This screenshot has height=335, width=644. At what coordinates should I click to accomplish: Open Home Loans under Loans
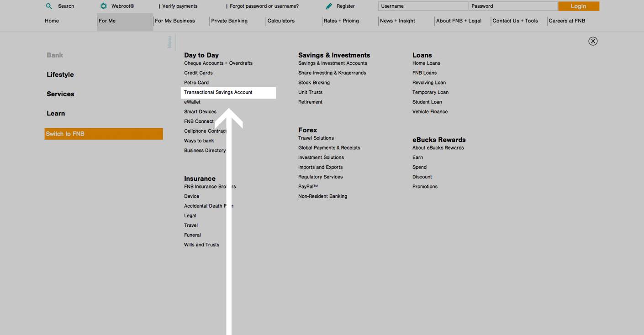[426, 63]
